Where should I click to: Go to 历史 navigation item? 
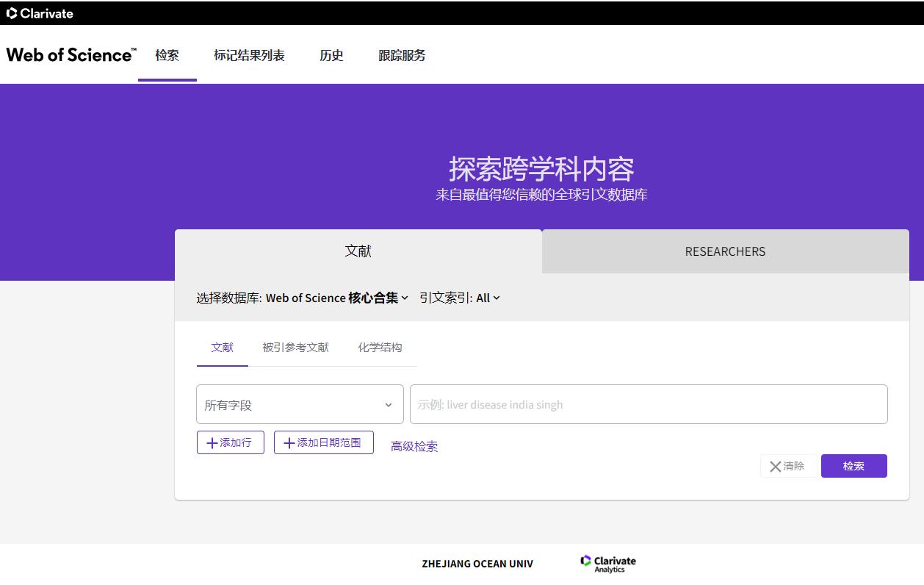tap(331, 55)
